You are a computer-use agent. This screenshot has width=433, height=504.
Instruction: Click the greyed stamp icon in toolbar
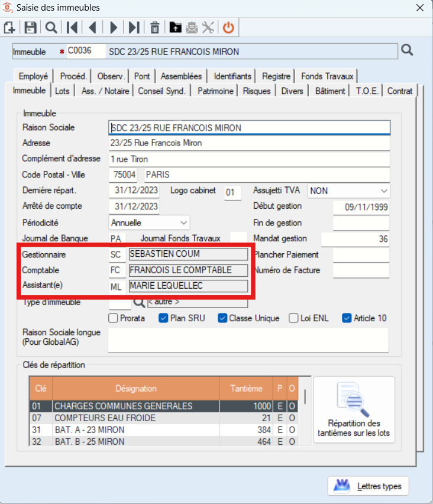192,28
